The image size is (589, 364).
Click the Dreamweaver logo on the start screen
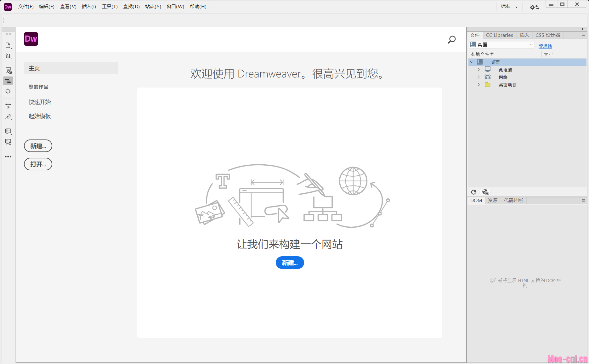click(31, 39)
